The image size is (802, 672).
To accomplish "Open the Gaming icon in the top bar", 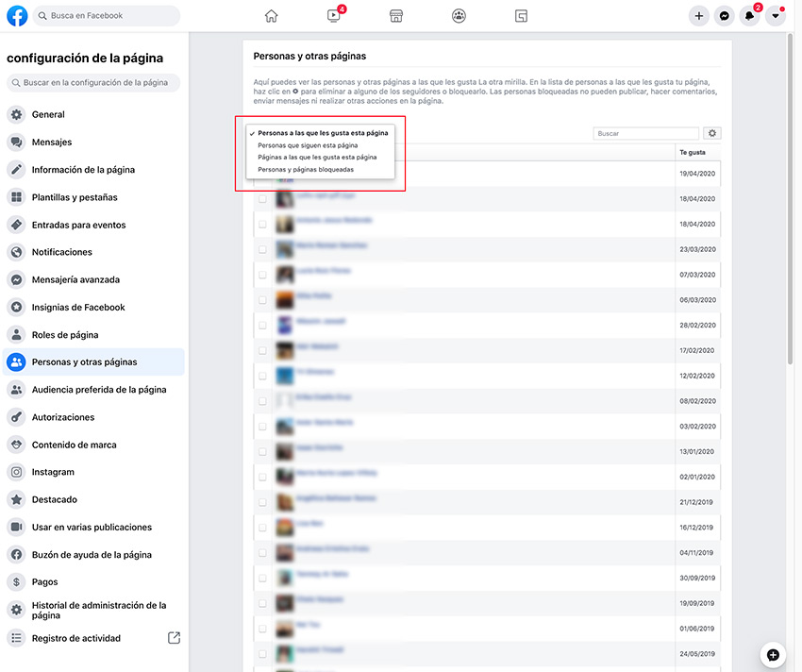I will click(521, 15).
